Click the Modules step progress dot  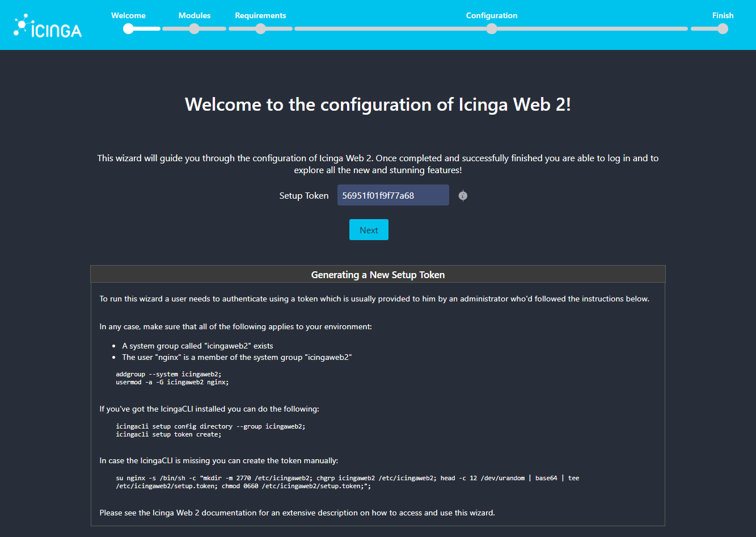click(194, 28)
